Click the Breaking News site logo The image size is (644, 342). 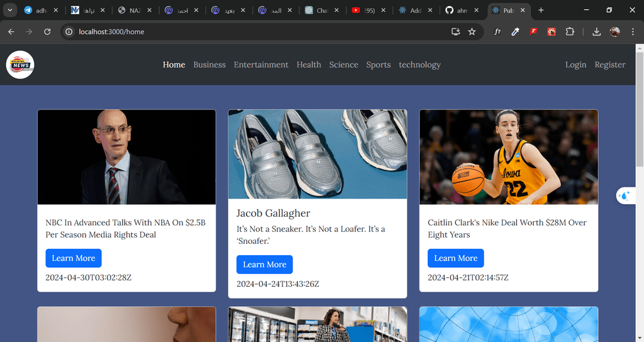[20, 65]
